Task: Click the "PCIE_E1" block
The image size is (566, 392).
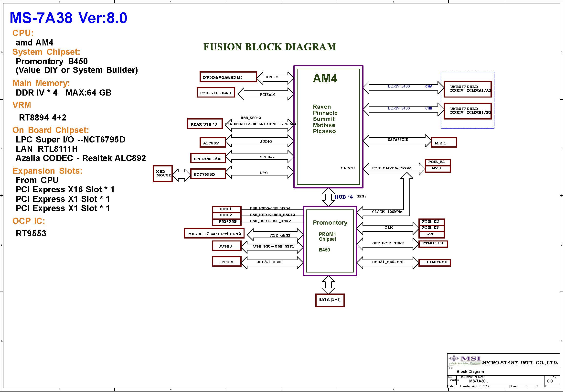Action: pos(438,162)
